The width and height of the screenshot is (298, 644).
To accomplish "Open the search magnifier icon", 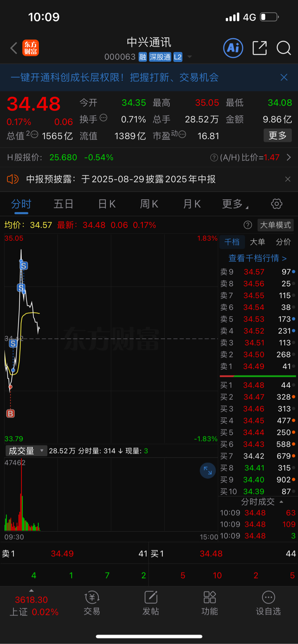I will point(284,48).
